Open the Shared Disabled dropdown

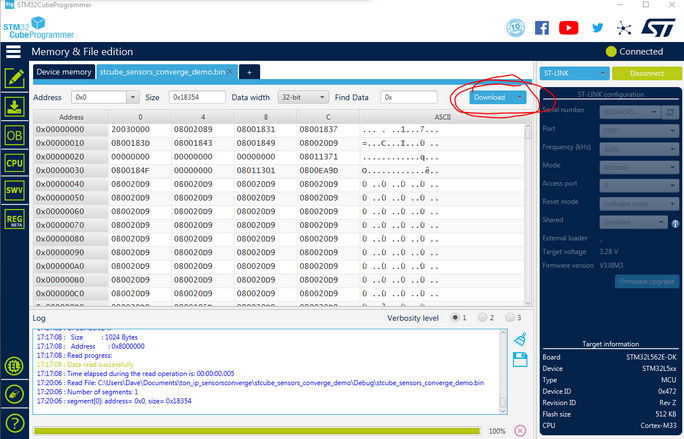point(634,222)
